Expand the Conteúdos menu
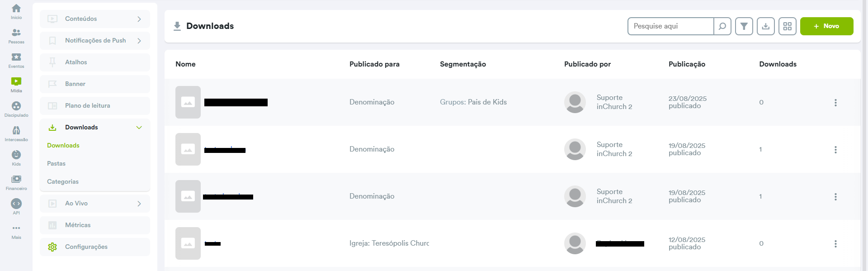The height and width of the screenshot is (271, 868). (95, 19)
